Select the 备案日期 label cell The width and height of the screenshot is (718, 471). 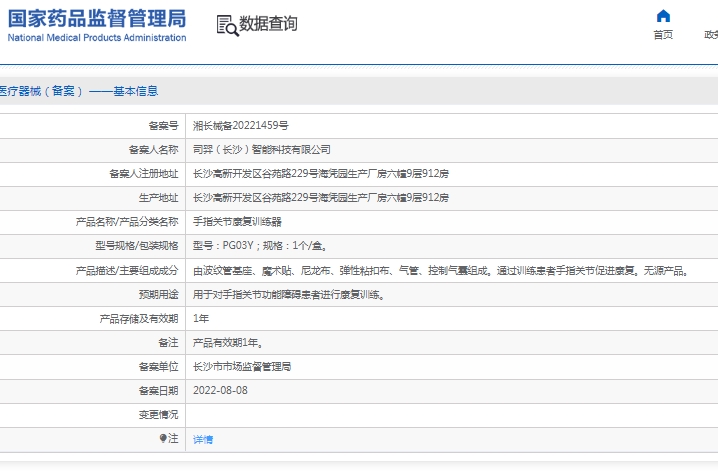[92, 391]
